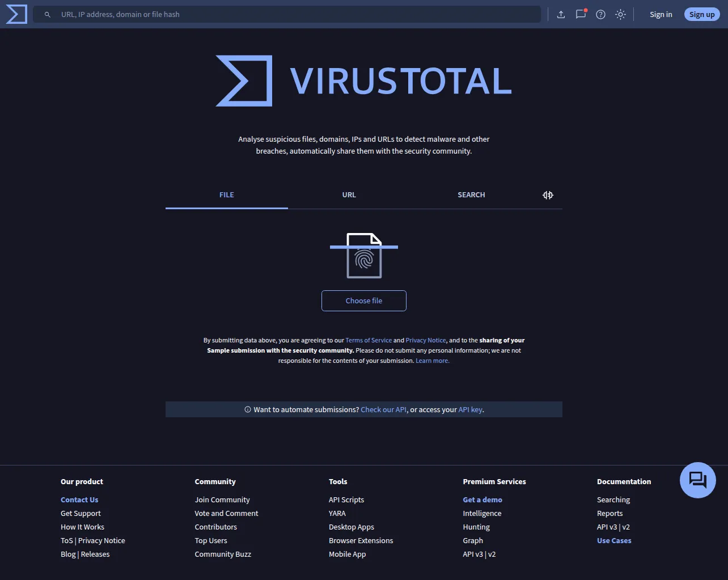Click the file fingerprint upload icon
The width and height of the screenshot is (728, 580).
click(364, 256)
